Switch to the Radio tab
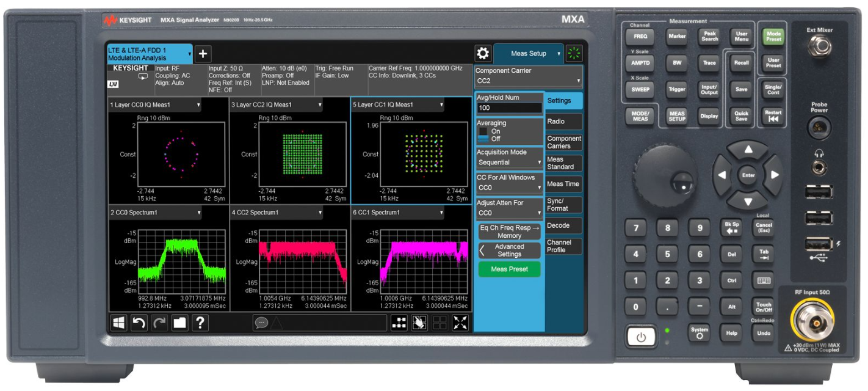 pos(563,122)
